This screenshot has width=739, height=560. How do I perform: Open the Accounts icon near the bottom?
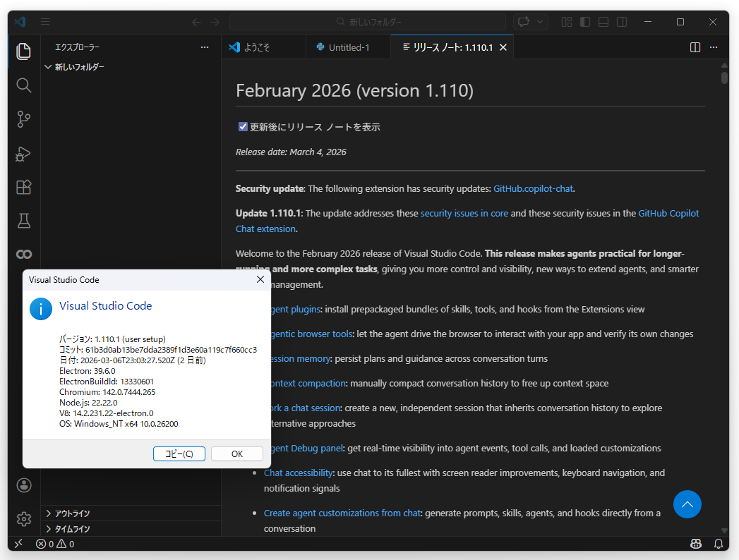point(23,485)
